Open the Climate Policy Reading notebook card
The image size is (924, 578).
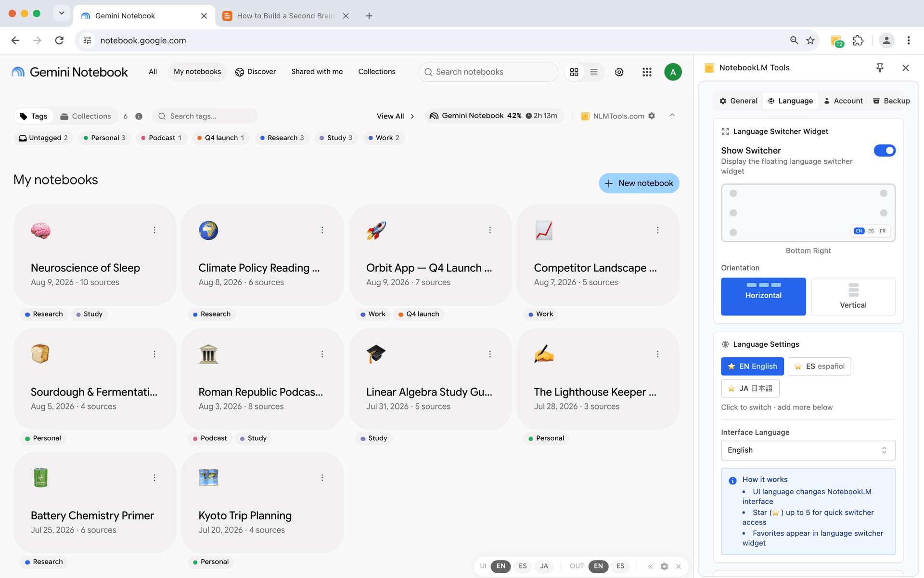click(263, 255)
